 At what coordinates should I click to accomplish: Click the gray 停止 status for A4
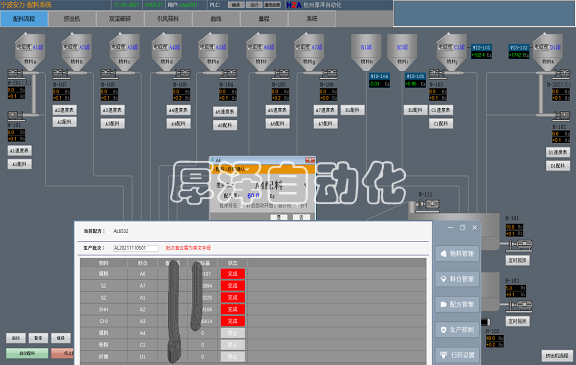(x=233, y=333)
